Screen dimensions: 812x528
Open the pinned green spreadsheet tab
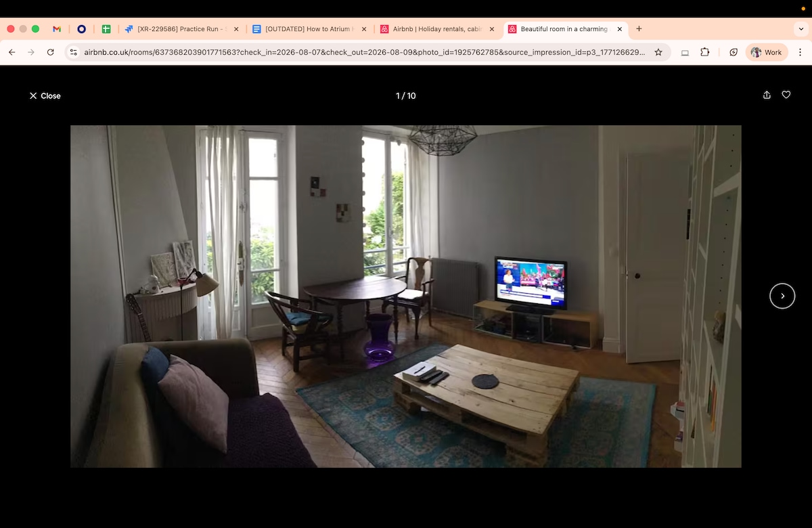[x=106, y=29]
